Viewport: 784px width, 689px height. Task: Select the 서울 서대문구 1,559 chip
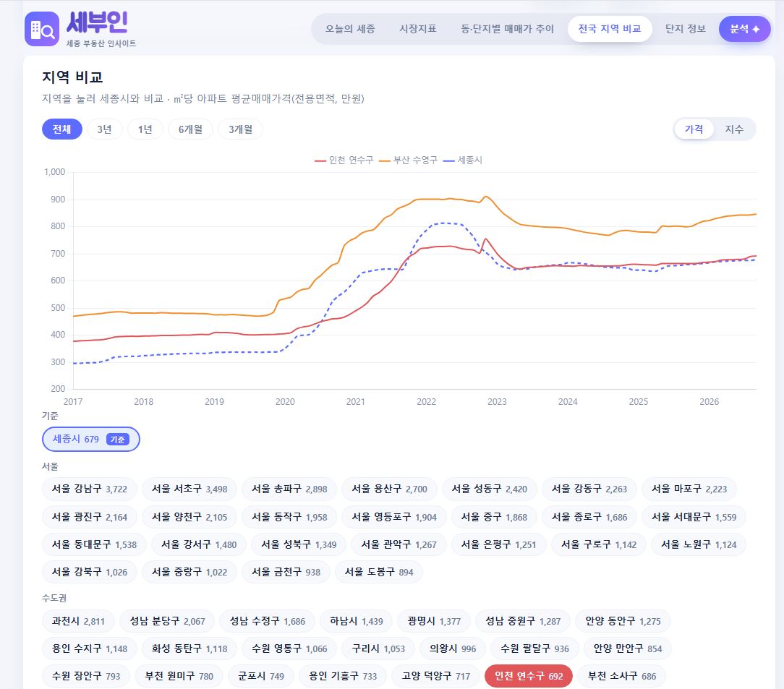click(694, 517)
